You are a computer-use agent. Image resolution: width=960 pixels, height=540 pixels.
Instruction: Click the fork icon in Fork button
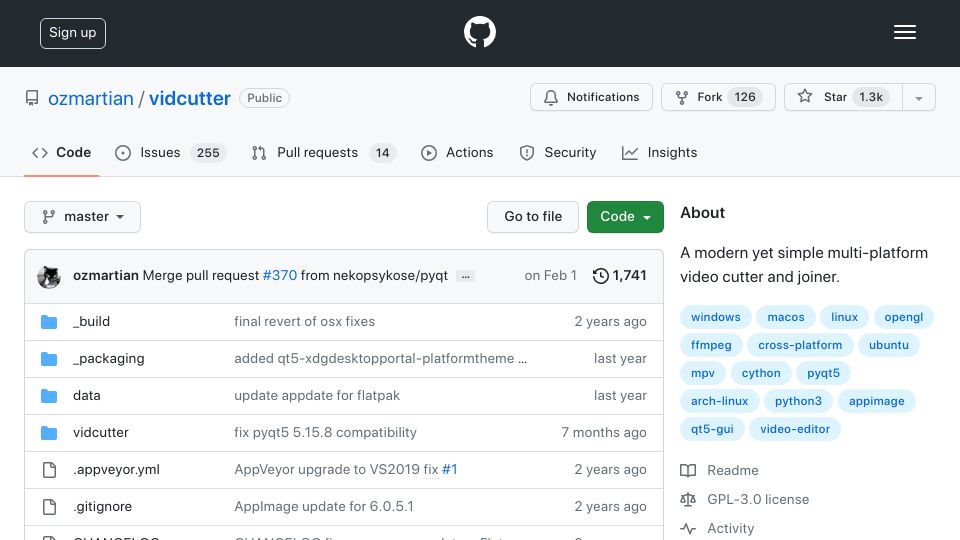coord(681,97)
